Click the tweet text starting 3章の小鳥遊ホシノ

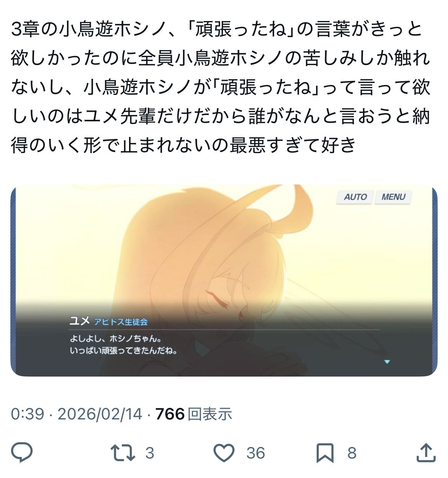pyautogui.click(x=221, y=87)
